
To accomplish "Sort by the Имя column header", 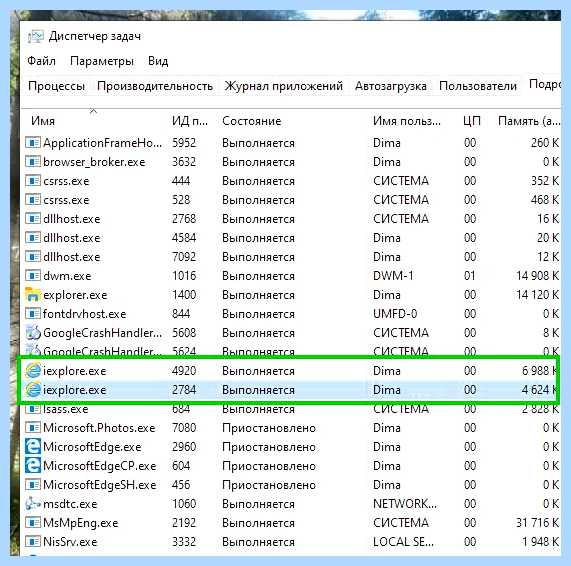I will pos(43,121).
